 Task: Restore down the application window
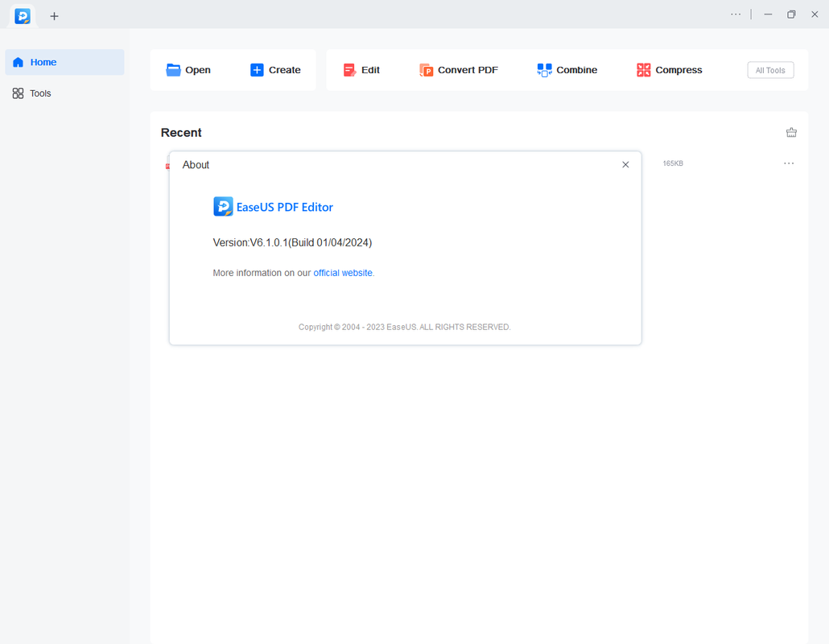pyautogui.click(x=791, y=14)
